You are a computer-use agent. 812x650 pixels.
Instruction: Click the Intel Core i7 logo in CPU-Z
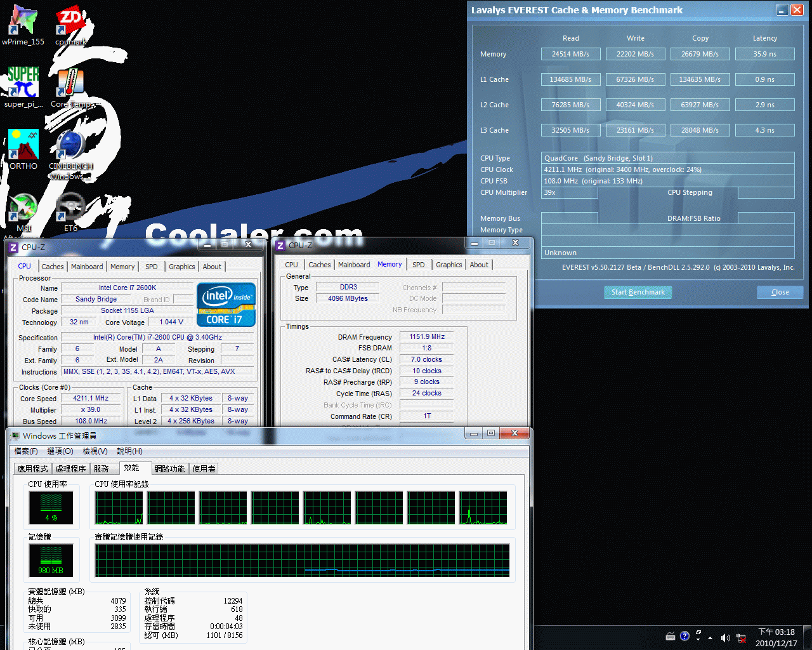226,305
